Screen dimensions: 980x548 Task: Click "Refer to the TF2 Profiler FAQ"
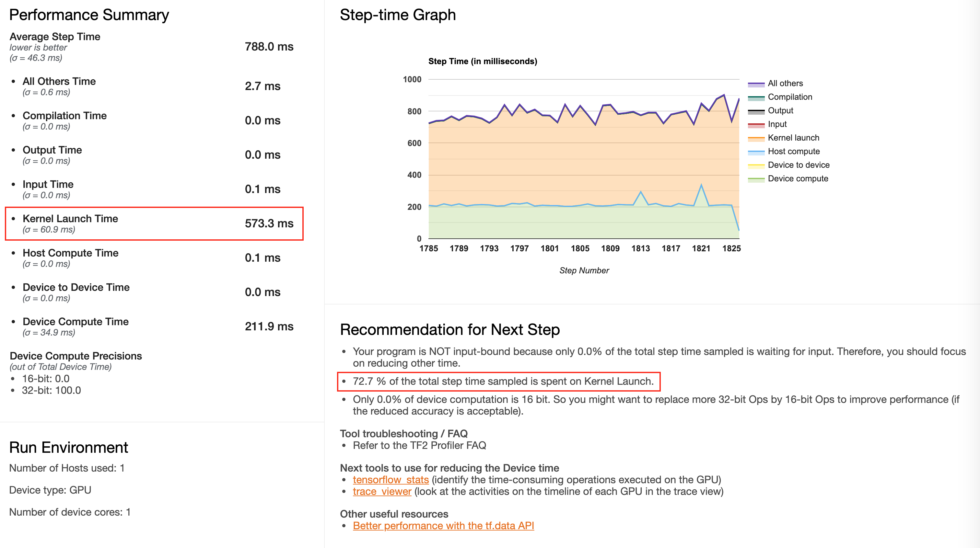420,445
